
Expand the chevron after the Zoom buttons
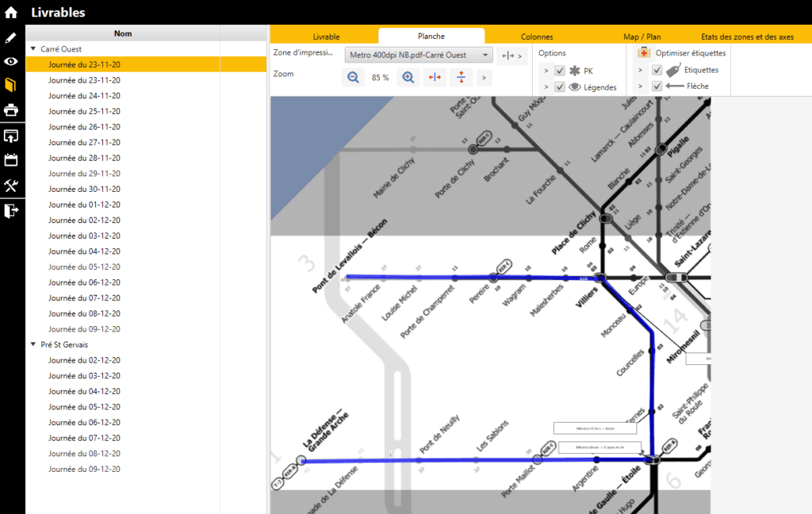pos(485,78)
